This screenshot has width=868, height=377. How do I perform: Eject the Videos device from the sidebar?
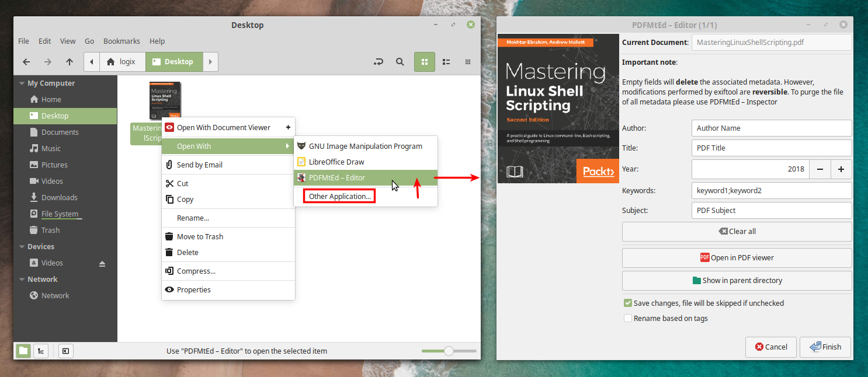[x=102, y=263]
